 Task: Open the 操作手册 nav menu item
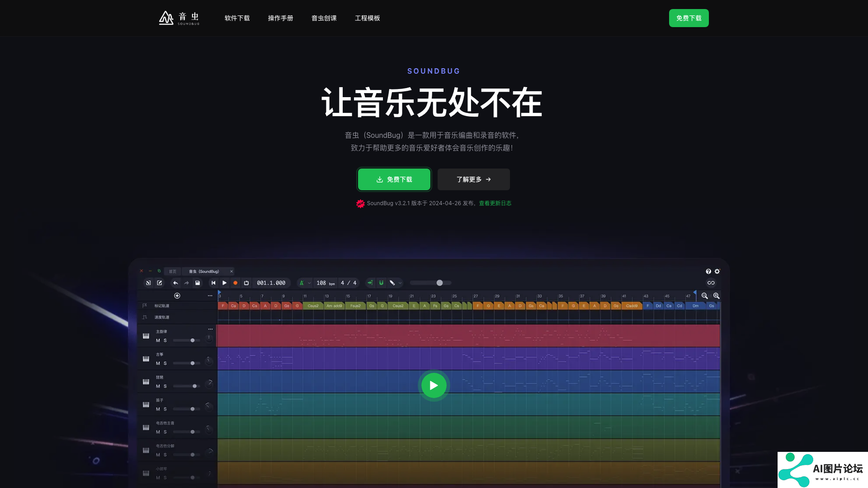point(280,18)
